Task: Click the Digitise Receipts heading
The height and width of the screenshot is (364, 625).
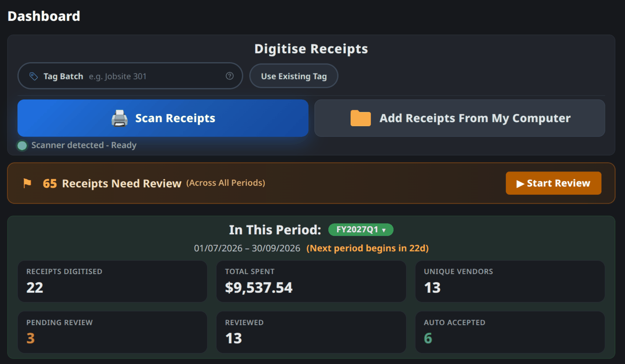Action: click(311, 49)
